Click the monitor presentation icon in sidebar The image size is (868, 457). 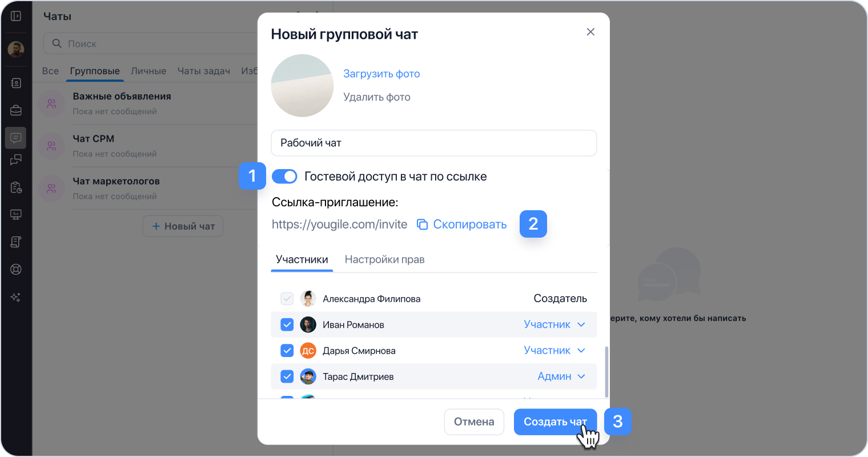(16, 215)
